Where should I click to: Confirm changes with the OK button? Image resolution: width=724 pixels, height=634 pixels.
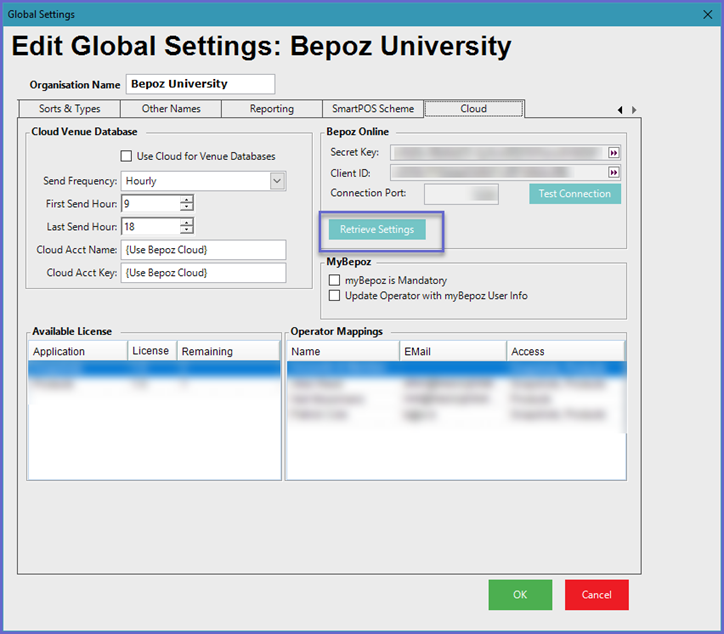click(x=520, y=595)
